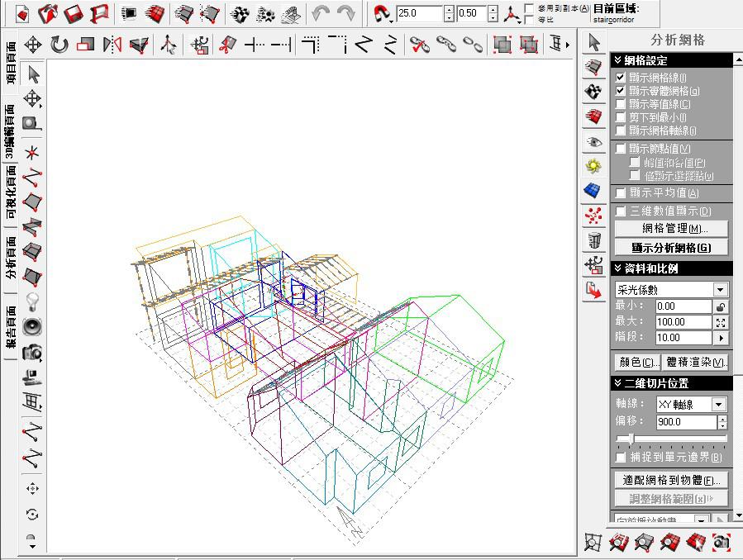Click the camera icon at bottom right

pyautogui.click(x=721, y=542)
